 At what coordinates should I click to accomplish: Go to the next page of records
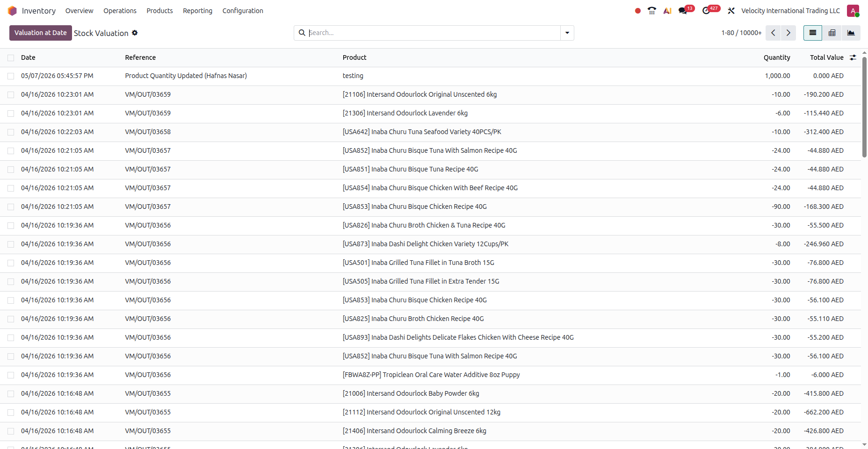click(x=788, y=33)
